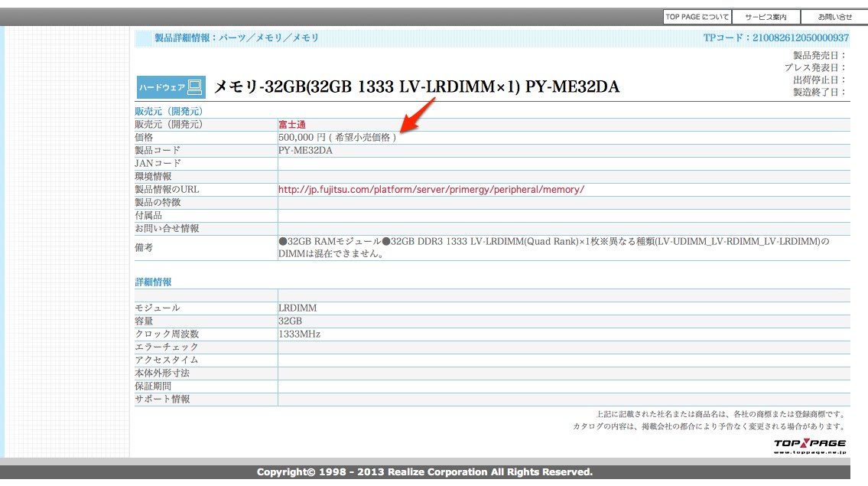Click the 出荷停止日 date label
Image resolution: width=868 pixels, height=486 pixels.
coord(820,80)
